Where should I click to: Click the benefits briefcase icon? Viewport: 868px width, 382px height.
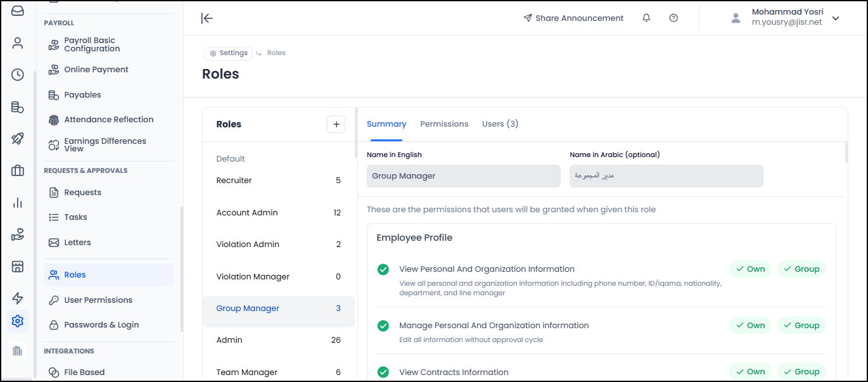click(18, 170)
